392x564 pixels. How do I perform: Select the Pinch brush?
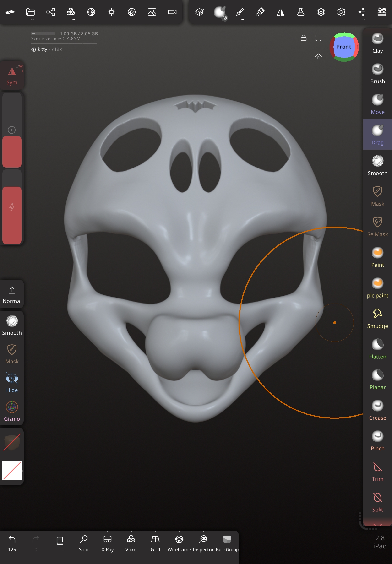click(x=377, y=440)
